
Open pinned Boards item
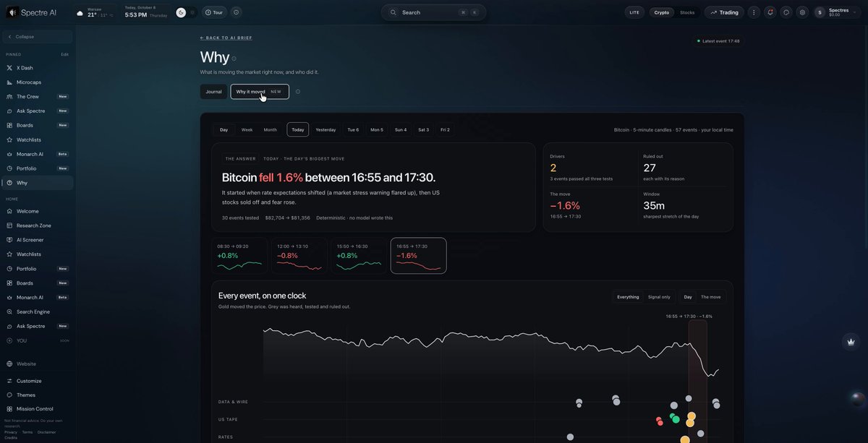pos(38,126)
